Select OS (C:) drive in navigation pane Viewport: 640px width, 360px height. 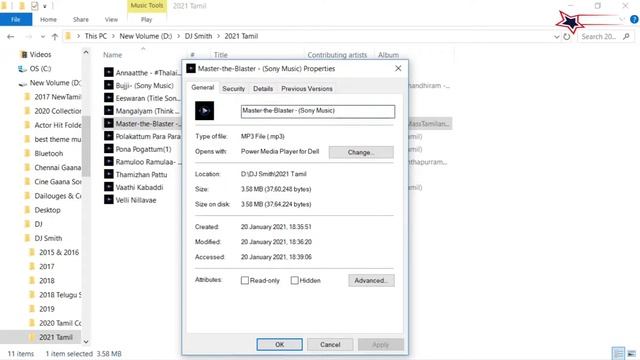[40, 69]
